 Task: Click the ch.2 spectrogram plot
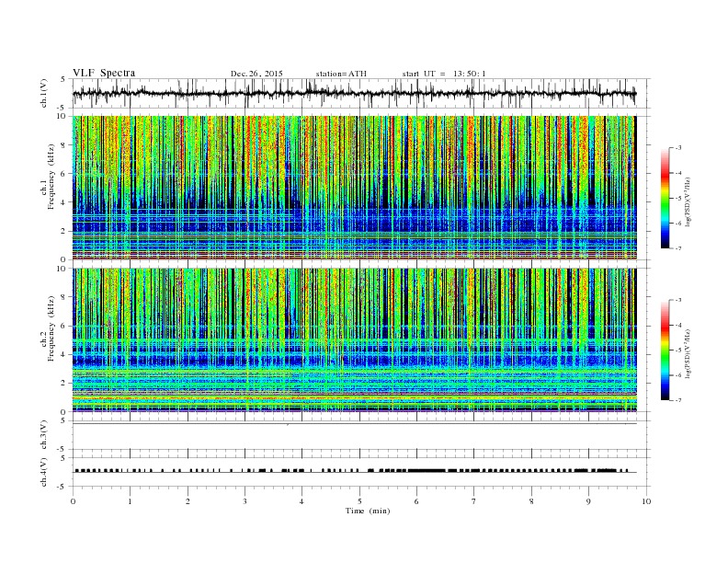click(x=355, y=340)
